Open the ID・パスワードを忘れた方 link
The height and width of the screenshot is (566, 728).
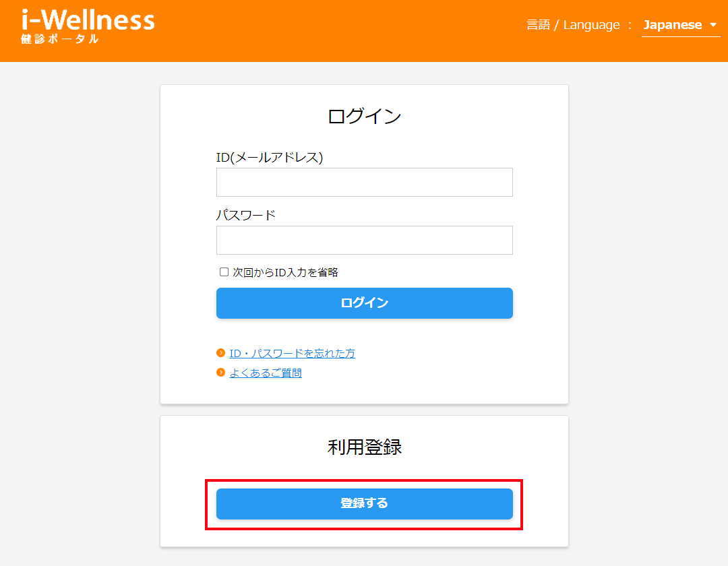292,353
